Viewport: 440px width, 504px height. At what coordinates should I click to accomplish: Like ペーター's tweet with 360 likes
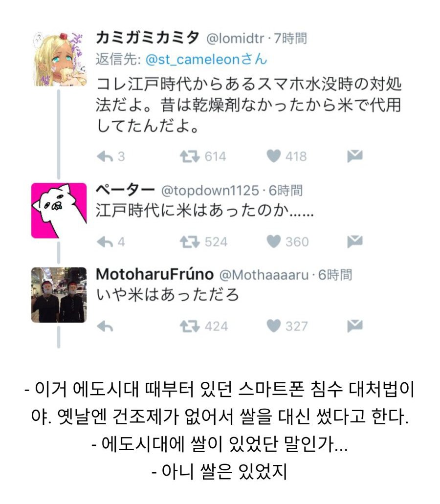pyautogui.click(x=273, y=241)
